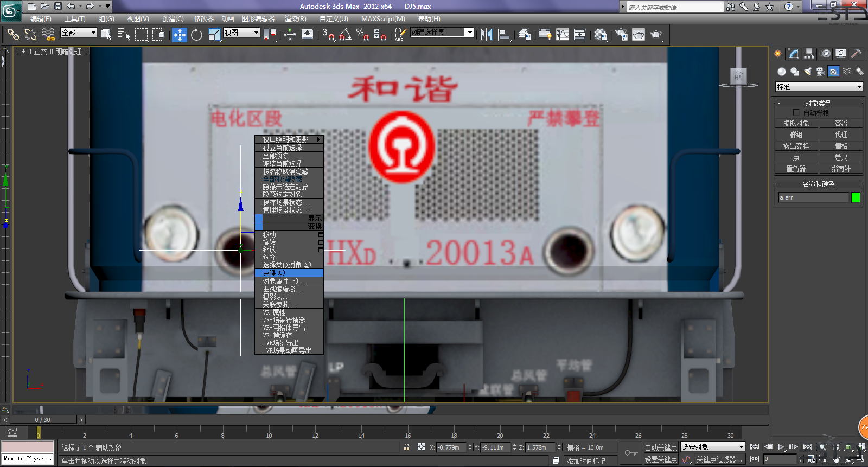Image resolution: width=868 pixels, height=467 pixels.
Task: Switch to the Motion panel tab
Action: (826, 54)
